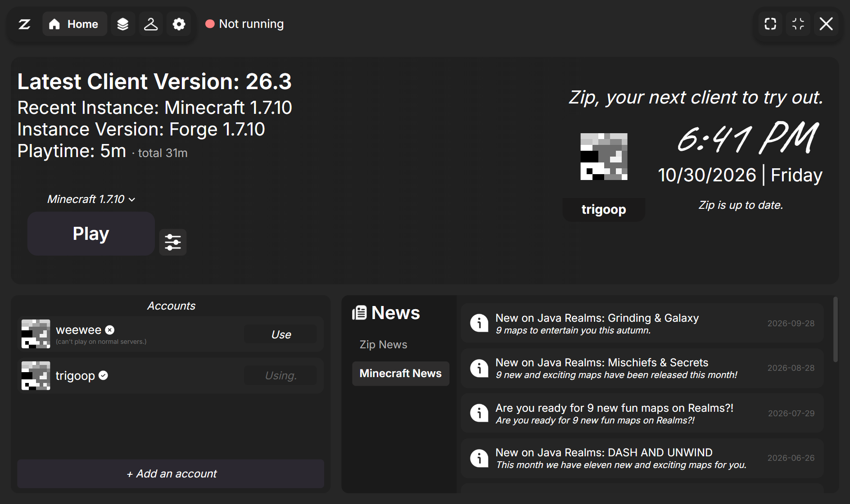The width and height of the screenshot is (850, 504).
Task: Click the News newspaper icon
Action: click(x=359, y=313)
